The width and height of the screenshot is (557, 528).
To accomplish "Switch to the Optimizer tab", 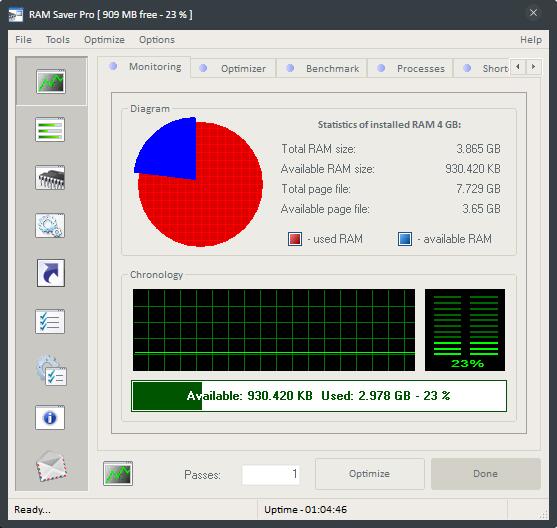I will coord(233,68).
